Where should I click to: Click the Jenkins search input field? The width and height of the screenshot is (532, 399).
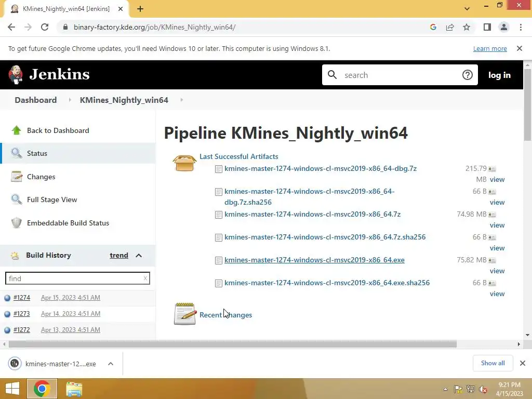coord(400,75)
